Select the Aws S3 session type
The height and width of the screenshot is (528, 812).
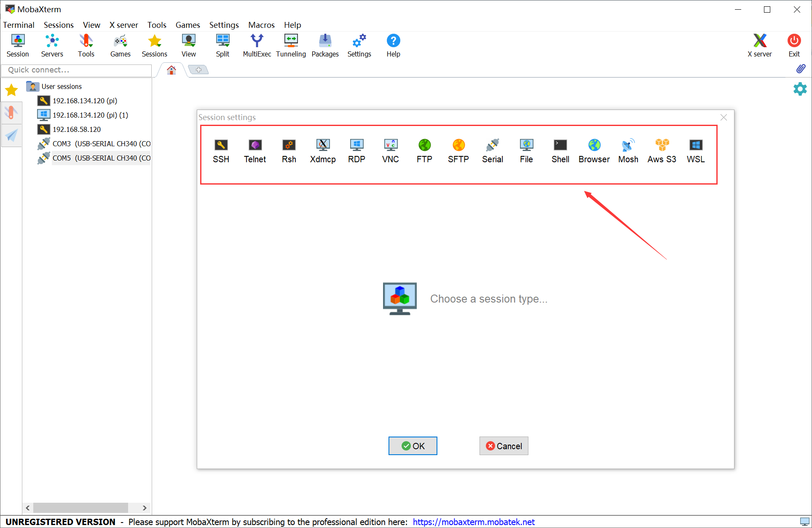tap(662, 151)
